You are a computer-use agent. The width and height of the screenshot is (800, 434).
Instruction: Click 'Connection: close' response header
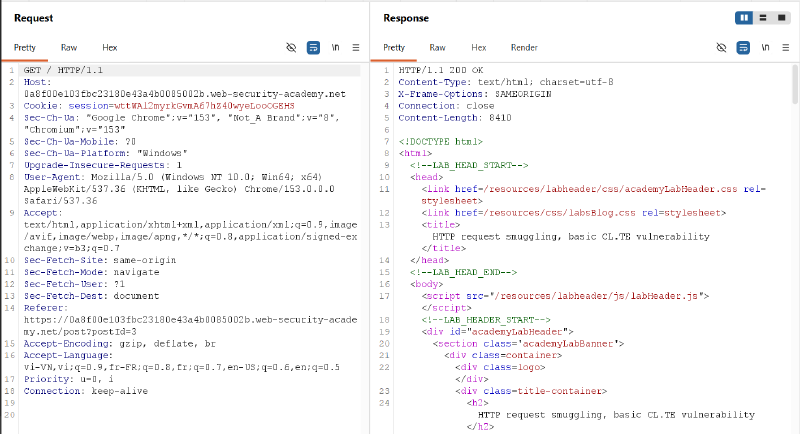446,106
